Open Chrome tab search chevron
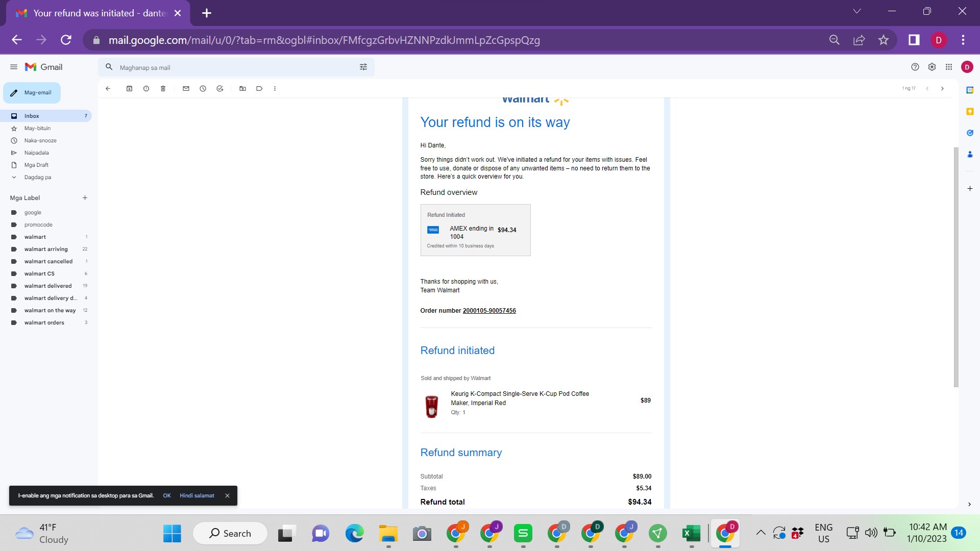 click(x=857, y=11)
